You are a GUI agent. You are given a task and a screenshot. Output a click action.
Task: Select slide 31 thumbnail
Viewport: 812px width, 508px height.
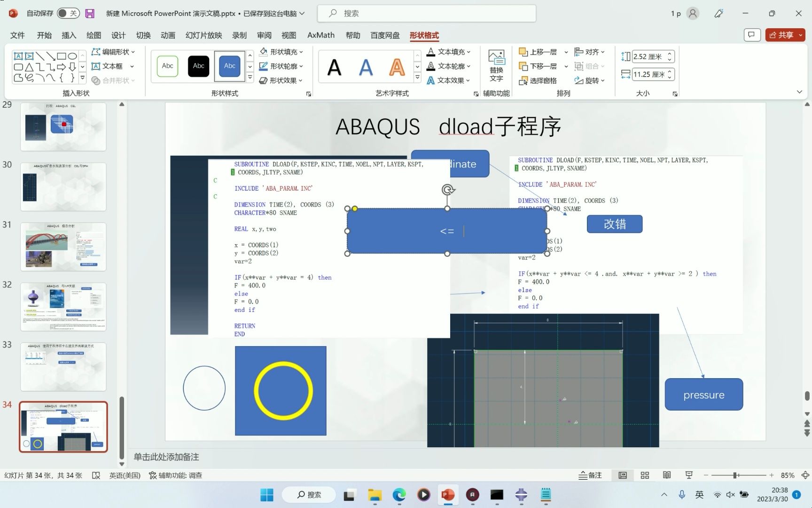pyautogui.click(x=63, y=247)
